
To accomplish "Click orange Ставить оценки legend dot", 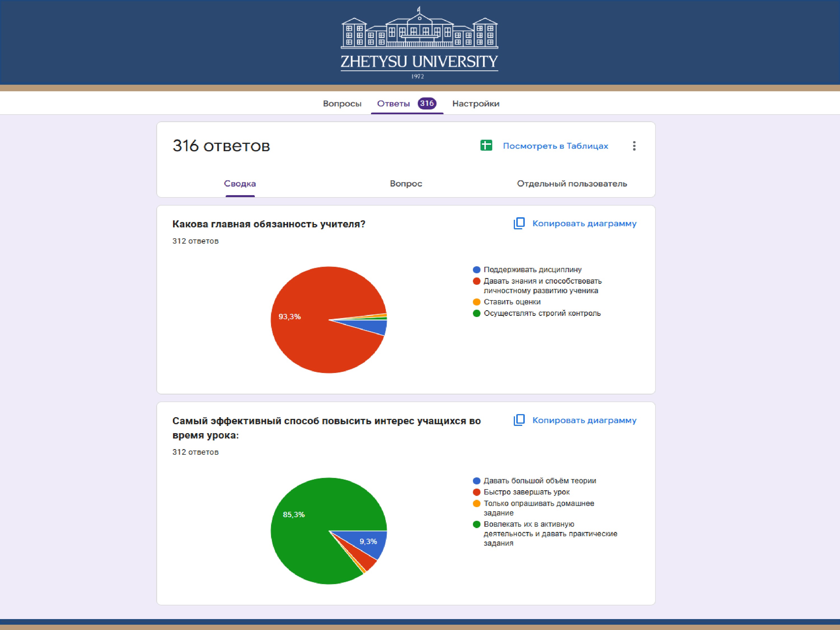I will 477,302.
